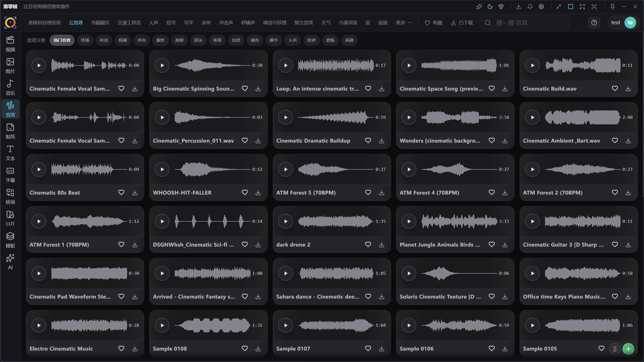Open the 音乐 music section
This screenshot has height=362, width=644.
[10, 87]
